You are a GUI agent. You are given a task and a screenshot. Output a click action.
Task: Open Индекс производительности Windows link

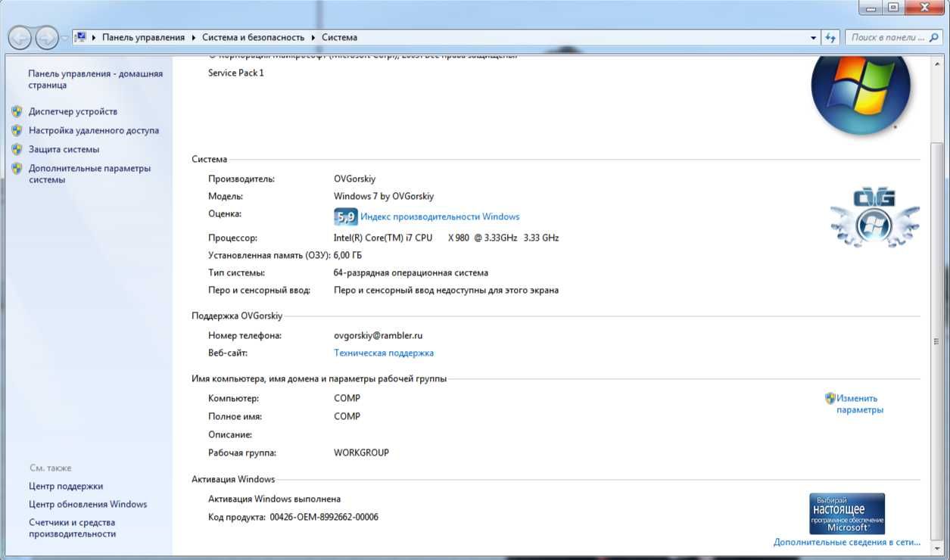coord(440,216)
